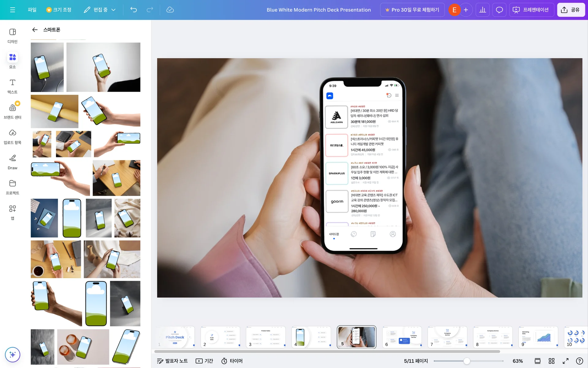Open the 요소 (Elements) panel
The width and height of the screenshot is (588, 368).
[x=12, y=60]
